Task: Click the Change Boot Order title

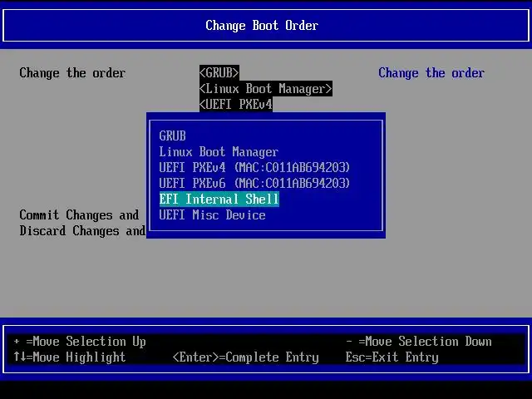Action: point(262,26)
